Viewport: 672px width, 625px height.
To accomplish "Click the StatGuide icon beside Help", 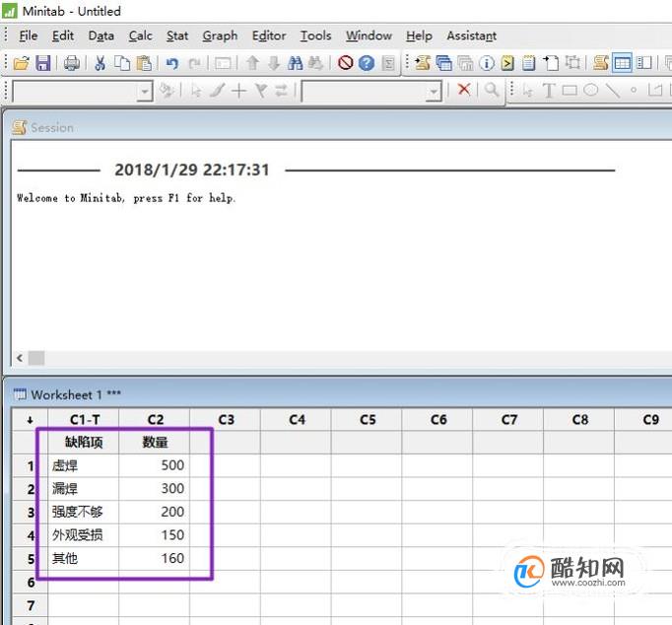I will pyautogui.click(x=388, y=63).
